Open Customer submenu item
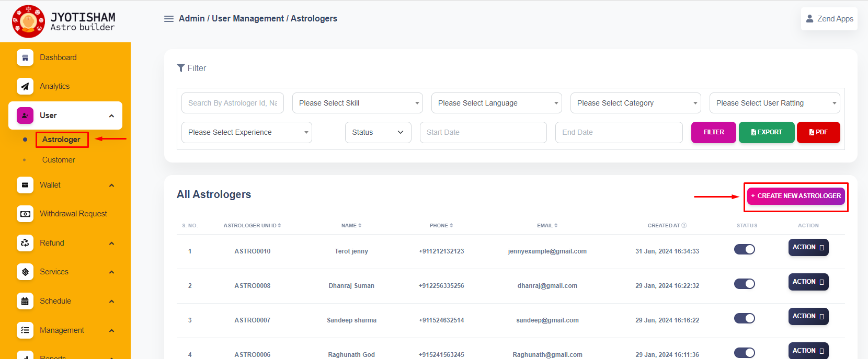This screenshot has width=868, height=359. coord(59,160)
